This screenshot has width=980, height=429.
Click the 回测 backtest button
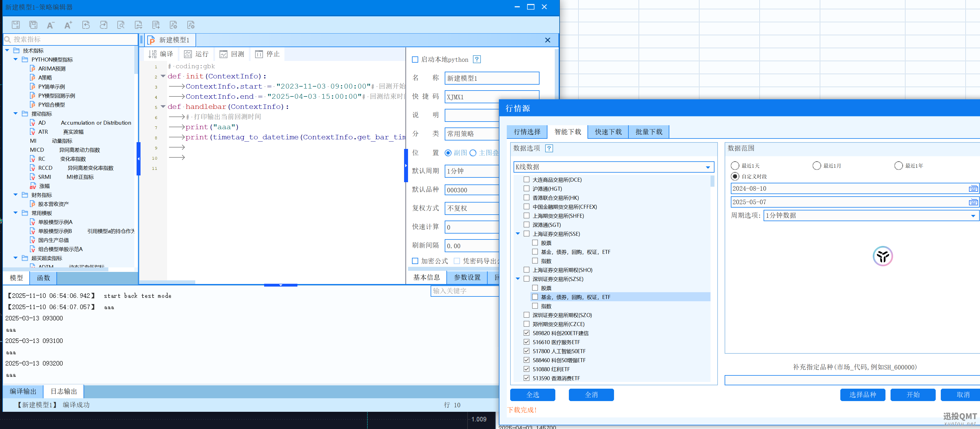pyautogui.click(x=232, y=54)
